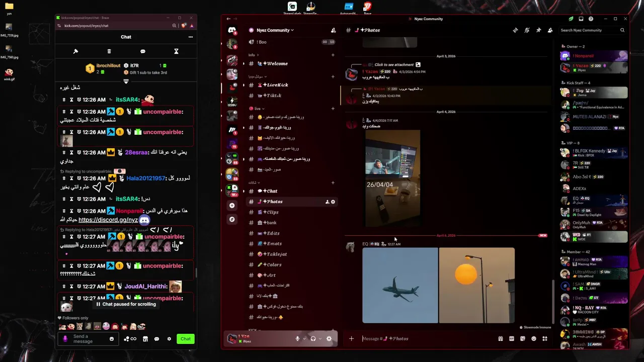Viewport: 644px width, 362px height.
Task: Open the Discover servers compass icon
Action: pos(232,219)
